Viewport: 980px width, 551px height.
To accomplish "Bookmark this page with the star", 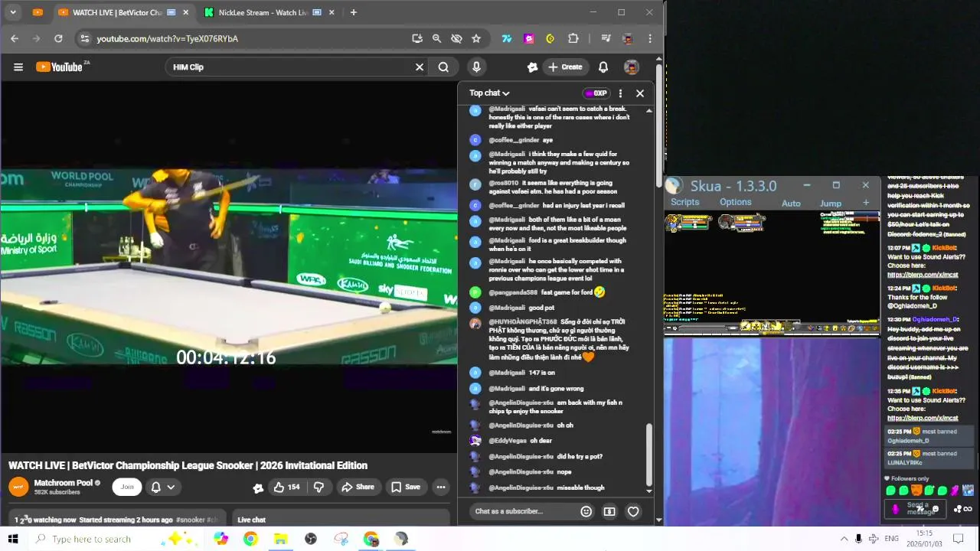I will pos(476,38).
